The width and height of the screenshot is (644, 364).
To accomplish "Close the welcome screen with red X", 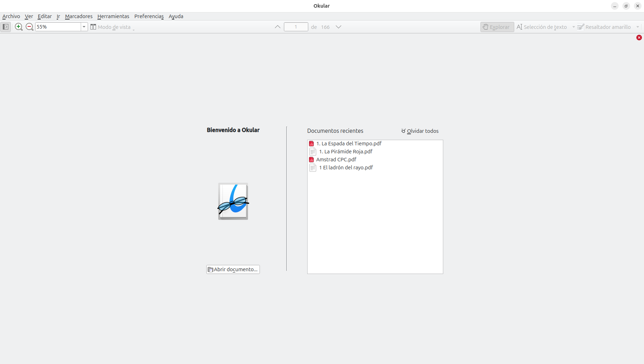I will click(x=639, y=38).
